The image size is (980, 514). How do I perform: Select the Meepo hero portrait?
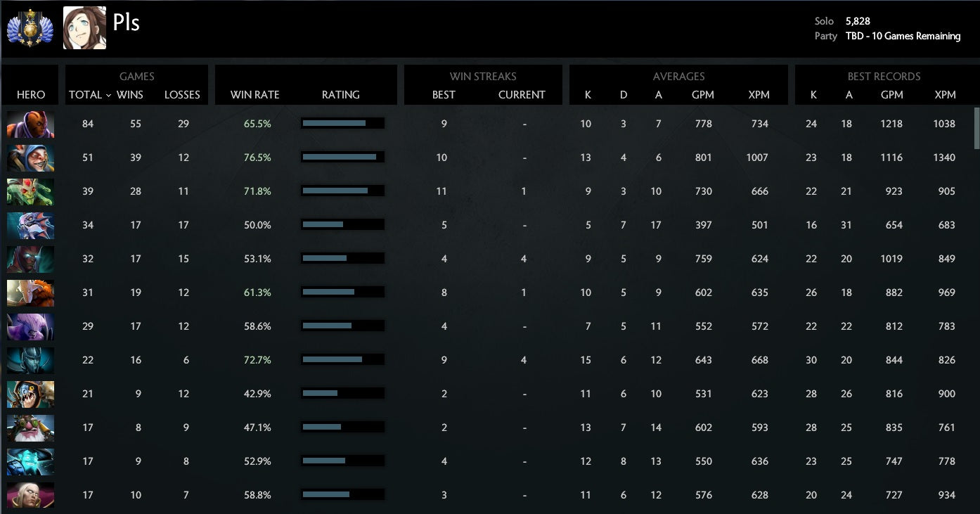30,158
